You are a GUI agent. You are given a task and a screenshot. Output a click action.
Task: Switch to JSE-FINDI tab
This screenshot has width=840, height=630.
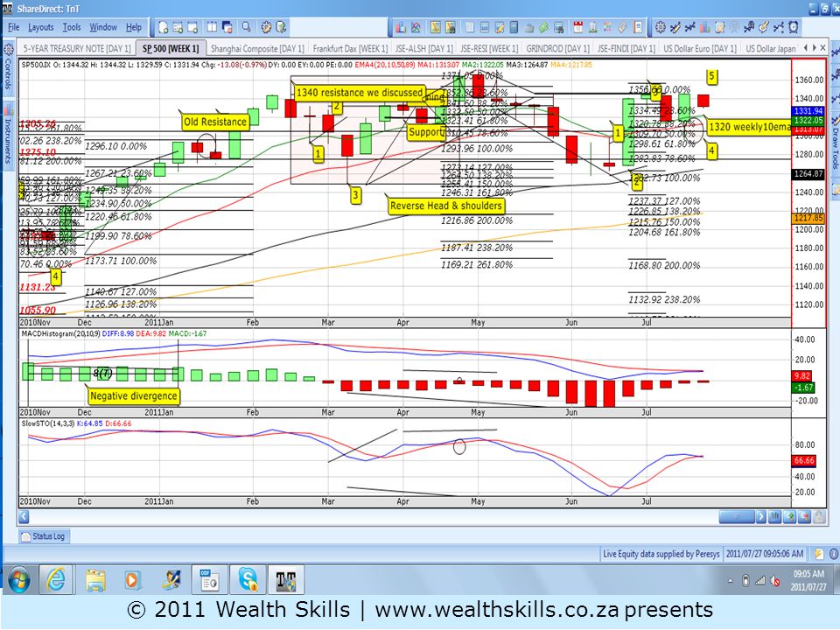(626, 48)
